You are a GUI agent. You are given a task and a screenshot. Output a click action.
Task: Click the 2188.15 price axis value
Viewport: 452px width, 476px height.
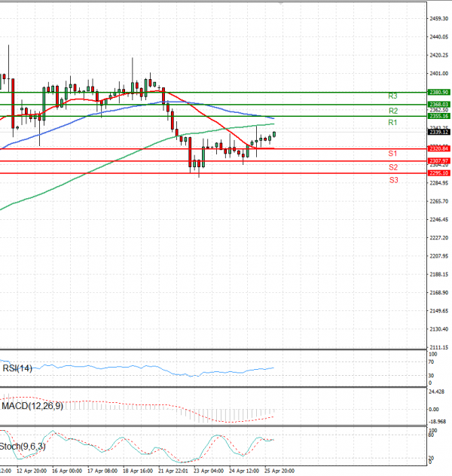pos(439,274)
